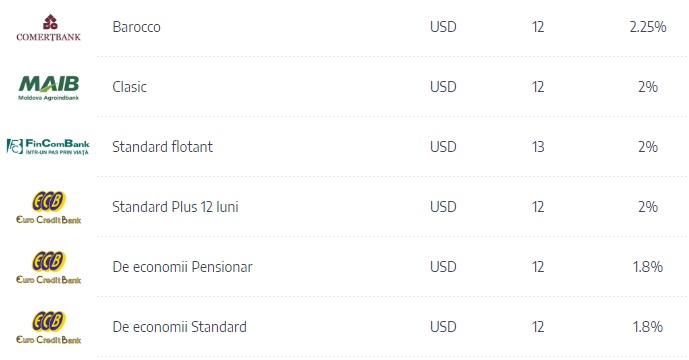Click the USD currency in the Standard Plus row
The width and height of the screenshot is (689, 360).
pos(443,207)
